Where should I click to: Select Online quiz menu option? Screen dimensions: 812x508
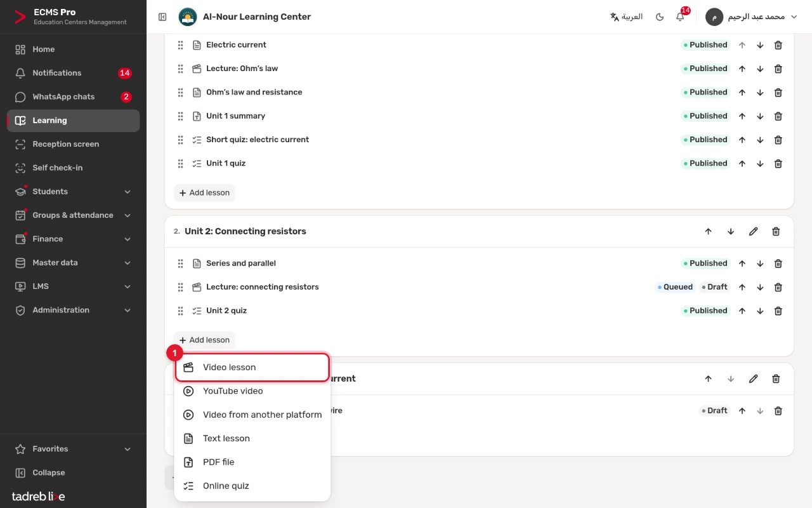252,486
